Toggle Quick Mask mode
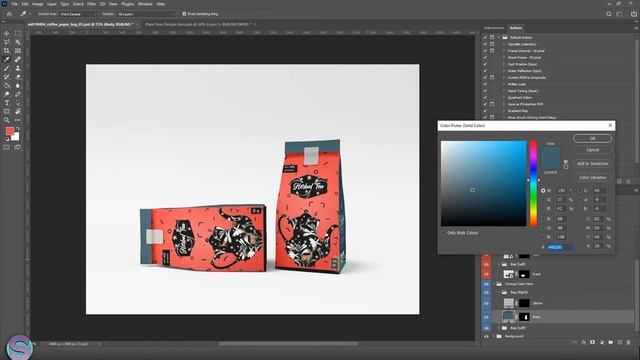 coord(7,147)
